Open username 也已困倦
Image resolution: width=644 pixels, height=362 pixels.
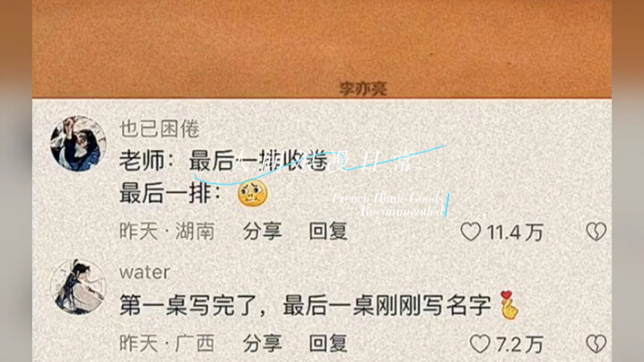pos(159,129)
